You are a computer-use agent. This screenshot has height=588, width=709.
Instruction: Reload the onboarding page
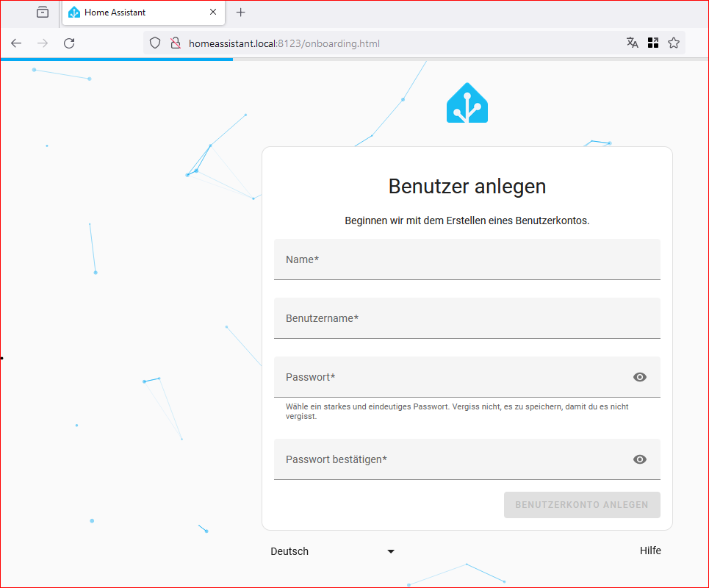(x=69, y=43)
